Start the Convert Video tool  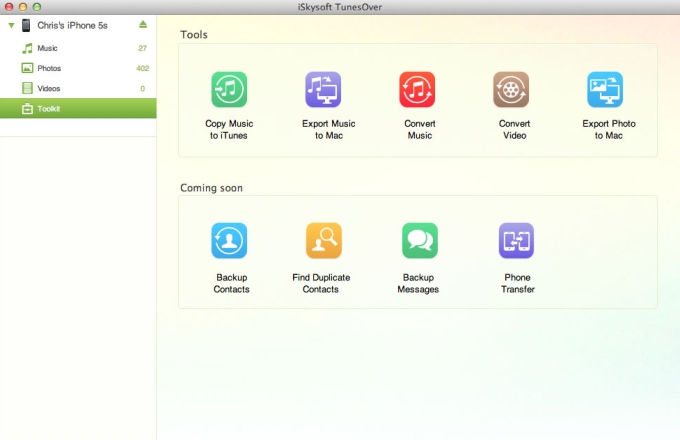tap(511, 89)
